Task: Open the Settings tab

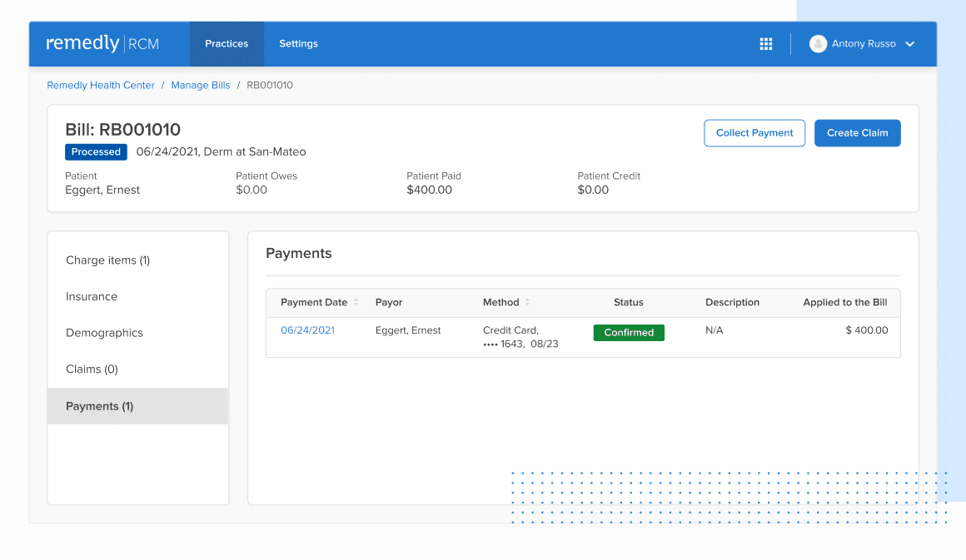Action: click(x=298, y=44)
